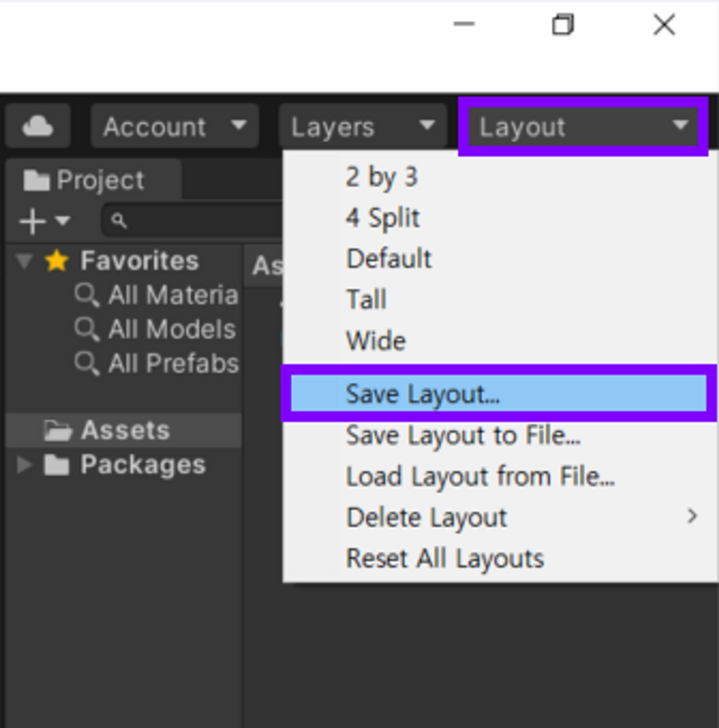
Task: Click the All Prefabs search icon
Action: (87, 363)
